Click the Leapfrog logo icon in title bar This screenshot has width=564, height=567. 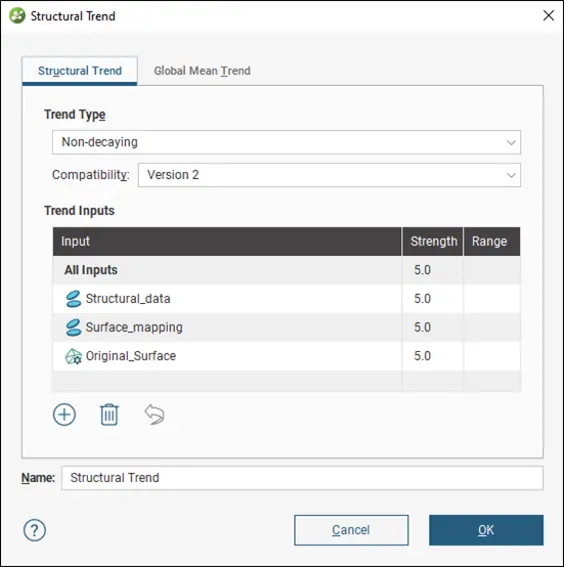(17, 16)
